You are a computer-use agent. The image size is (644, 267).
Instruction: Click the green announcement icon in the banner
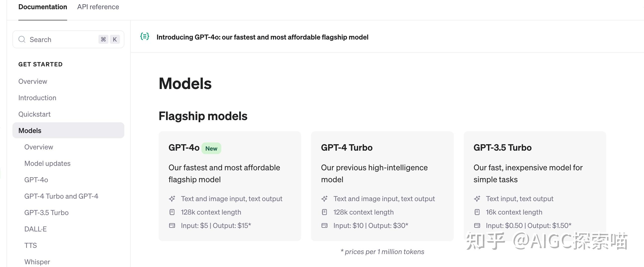(144, 37)
